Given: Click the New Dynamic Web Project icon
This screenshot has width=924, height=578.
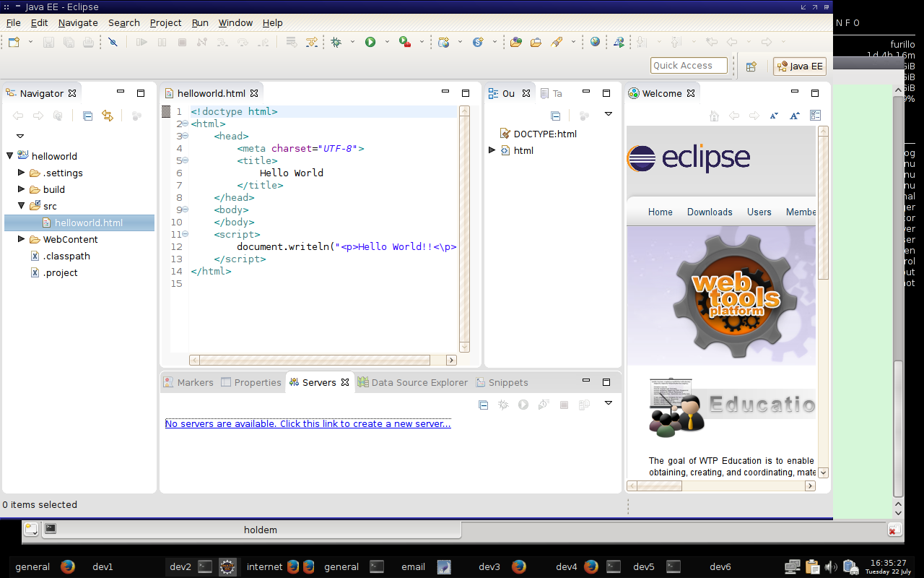Looking at the screenshot, I should [444, 42].
